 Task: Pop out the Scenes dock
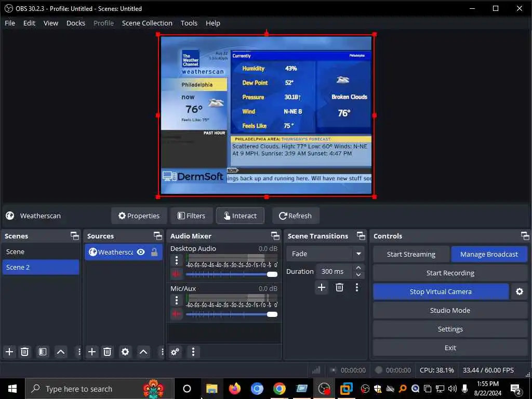(x=75, y=236)
